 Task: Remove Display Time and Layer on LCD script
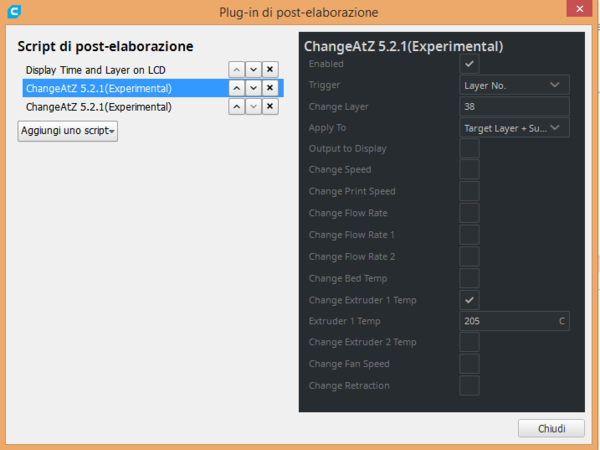pos(270,70)
